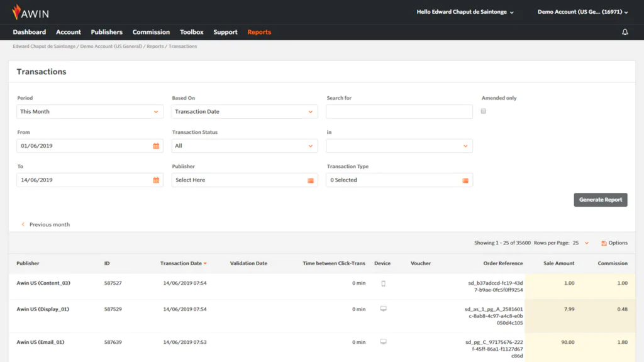Click the Reports breadcrumb link

(155, 47)
